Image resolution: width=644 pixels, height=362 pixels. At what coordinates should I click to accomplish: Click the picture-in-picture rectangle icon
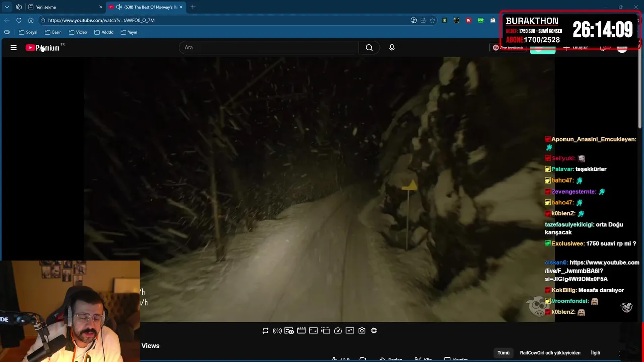point(313,331)
